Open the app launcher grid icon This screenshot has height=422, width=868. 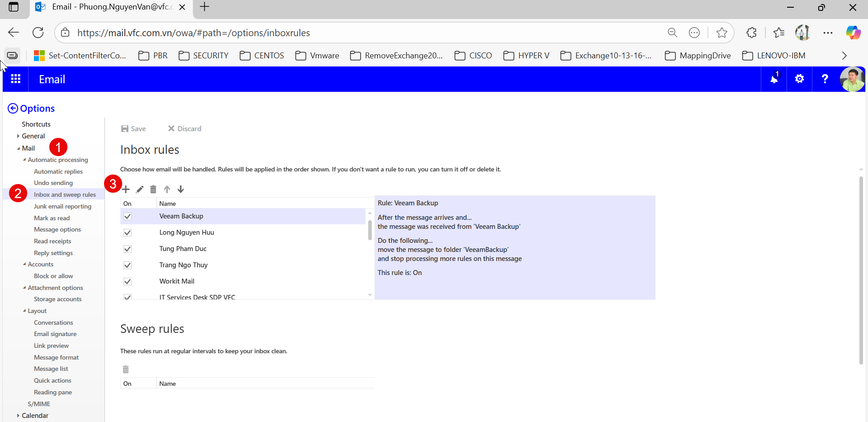pyautogui.click(x=16, y=79)
